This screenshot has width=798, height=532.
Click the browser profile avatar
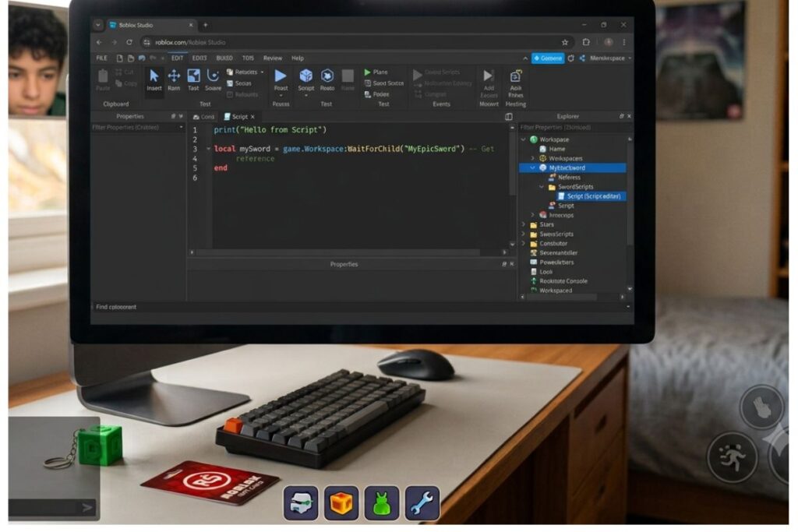point(608,43)
